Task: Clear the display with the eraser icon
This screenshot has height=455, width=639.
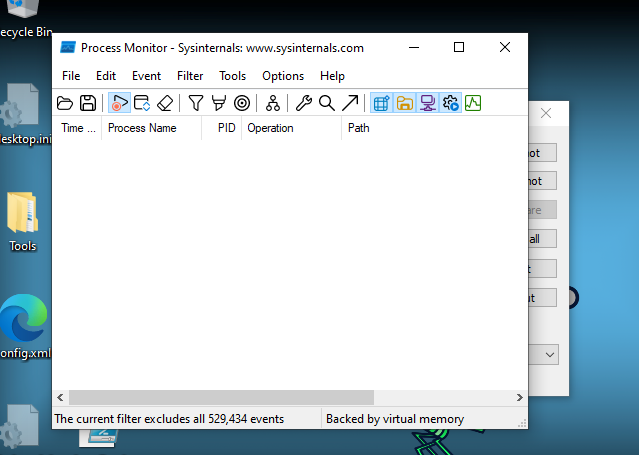Action: pyautogui.click(x=165, y=103)
